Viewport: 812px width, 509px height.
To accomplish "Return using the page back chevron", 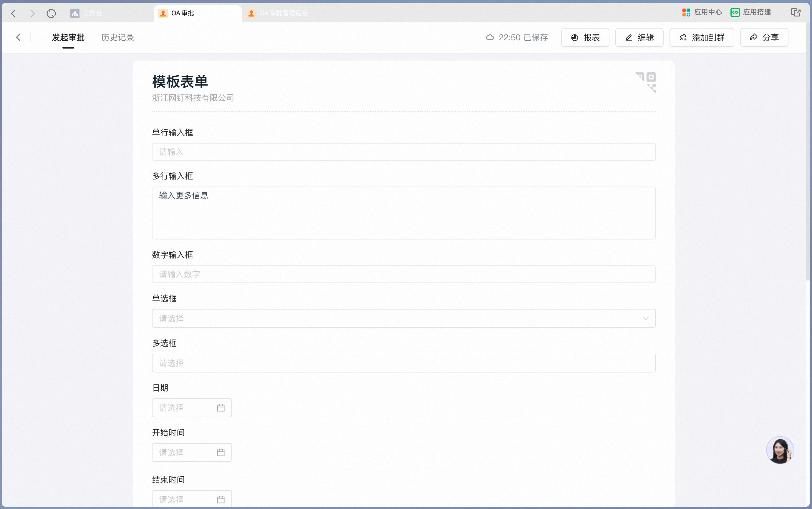I will [x=19, y=37].
